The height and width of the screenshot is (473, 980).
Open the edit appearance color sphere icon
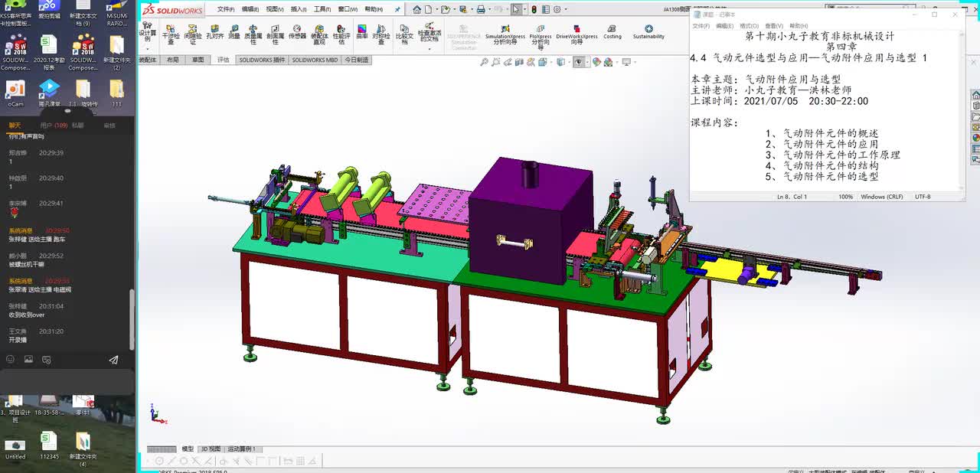[596, 62]
